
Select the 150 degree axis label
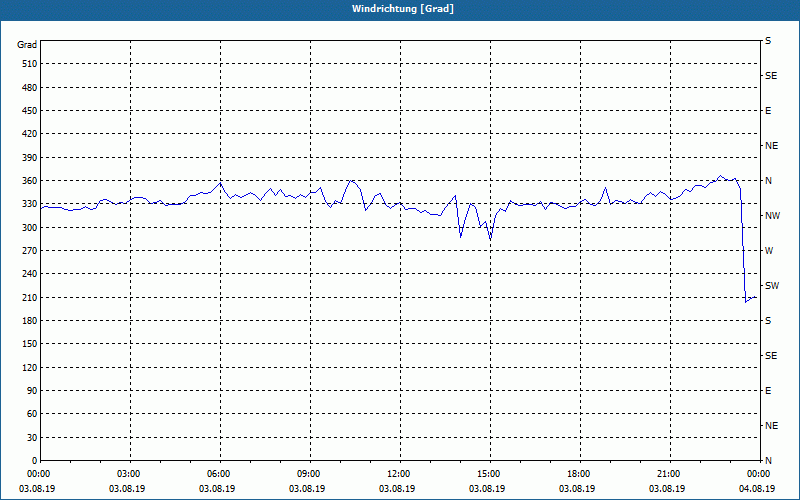point(30,343)
